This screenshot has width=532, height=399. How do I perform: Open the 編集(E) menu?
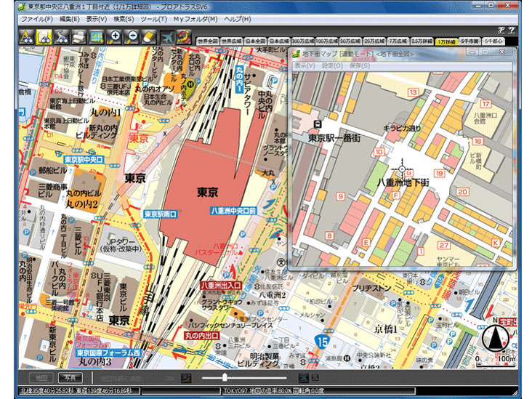[70, 19]
